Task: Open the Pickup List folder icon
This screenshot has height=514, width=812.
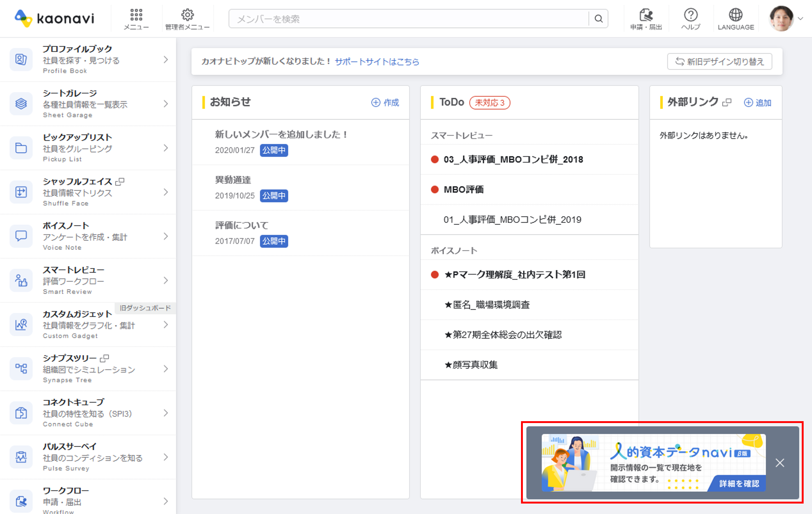Action: (x=21, y=148)
